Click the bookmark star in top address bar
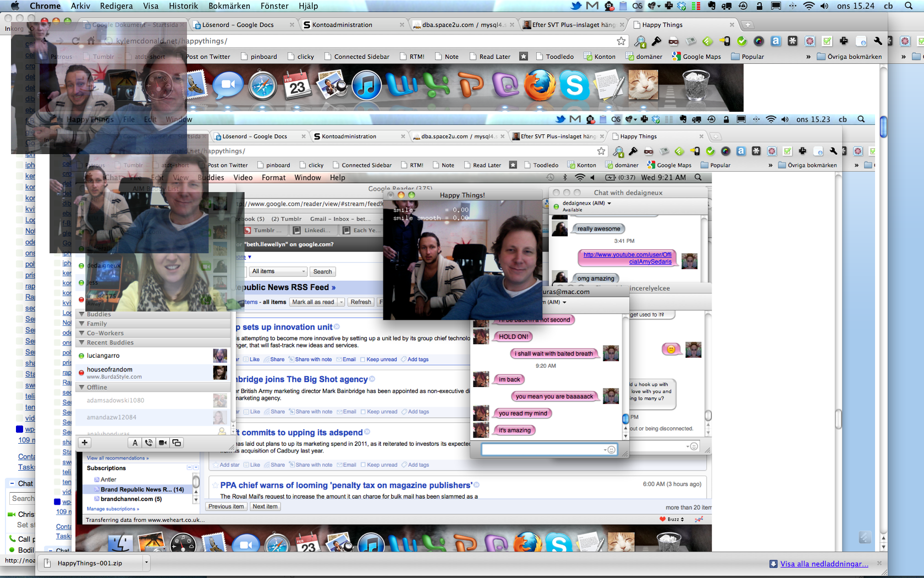 (621, 41)
